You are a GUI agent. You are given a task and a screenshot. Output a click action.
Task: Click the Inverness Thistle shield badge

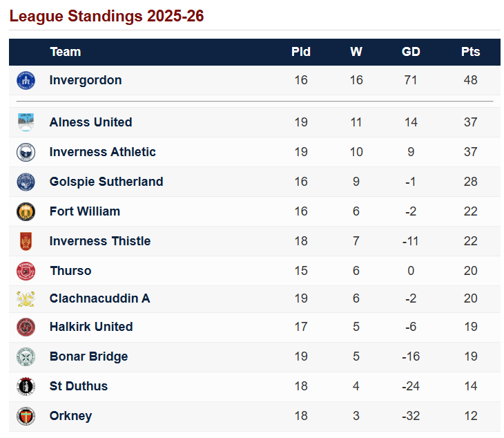point(26,241)
